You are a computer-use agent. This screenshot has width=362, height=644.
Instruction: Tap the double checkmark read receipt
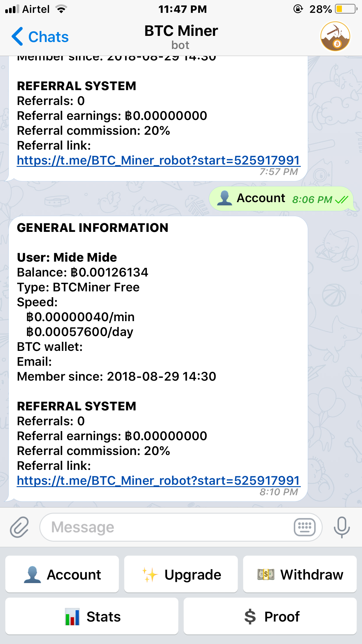(x=342, y=199)
